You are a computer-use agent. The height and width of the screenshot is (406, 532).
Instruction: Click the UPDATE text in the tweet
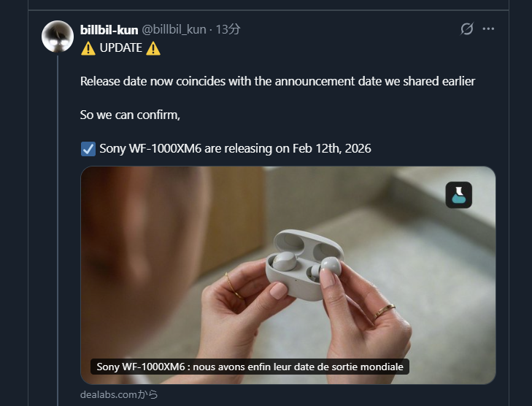coord(120,49)
